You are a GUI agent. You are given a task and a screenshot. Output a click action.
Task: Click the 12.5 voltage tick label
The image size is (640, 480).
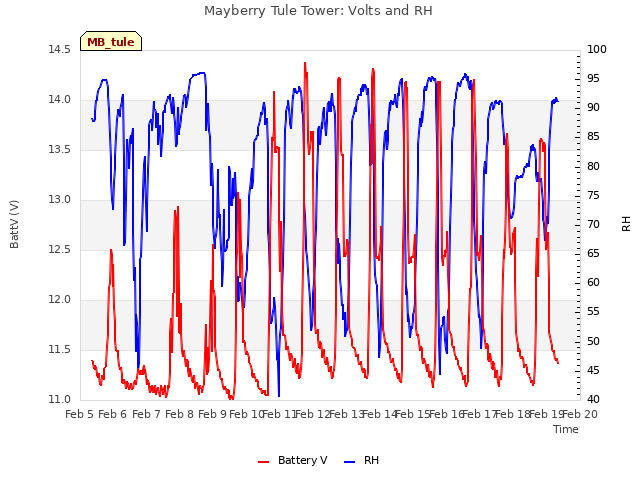click(60, 249)
